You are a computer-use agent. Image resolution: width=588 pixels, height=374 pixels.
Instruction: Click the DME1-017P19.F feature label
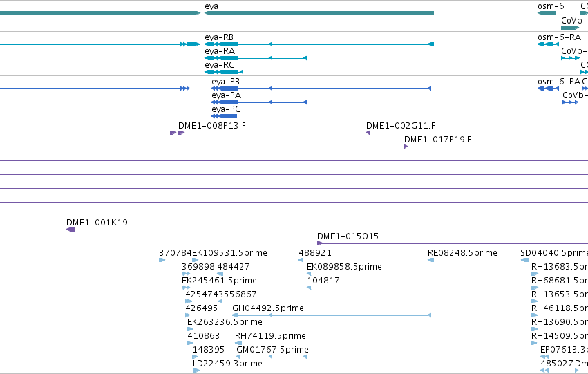tap(438, 140)
